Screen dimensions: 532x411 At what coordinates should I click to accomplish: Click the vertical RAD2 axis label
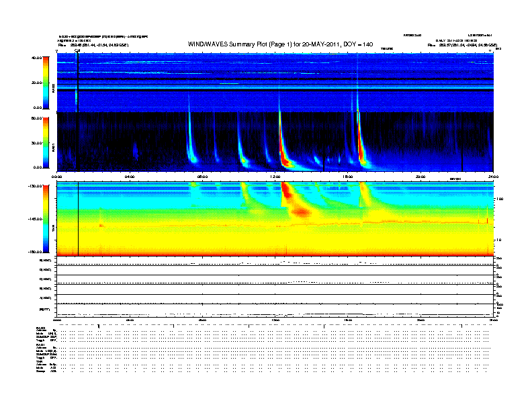click(x=53, y=89)
